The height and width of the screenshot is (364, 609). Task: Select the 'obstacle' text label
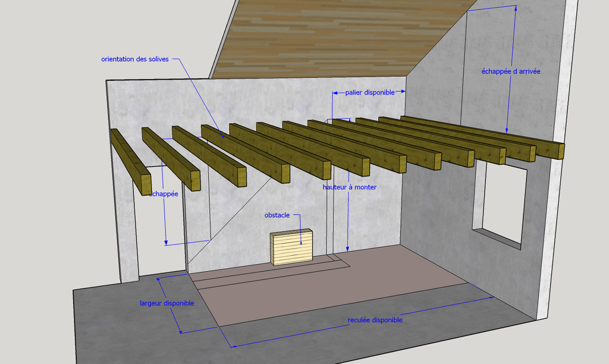click(277, 215)
